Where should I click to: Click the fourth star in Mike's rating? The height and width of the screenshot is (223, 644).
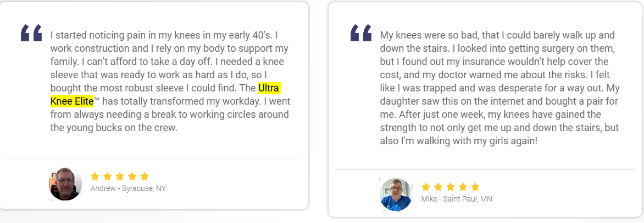[463, 187]
